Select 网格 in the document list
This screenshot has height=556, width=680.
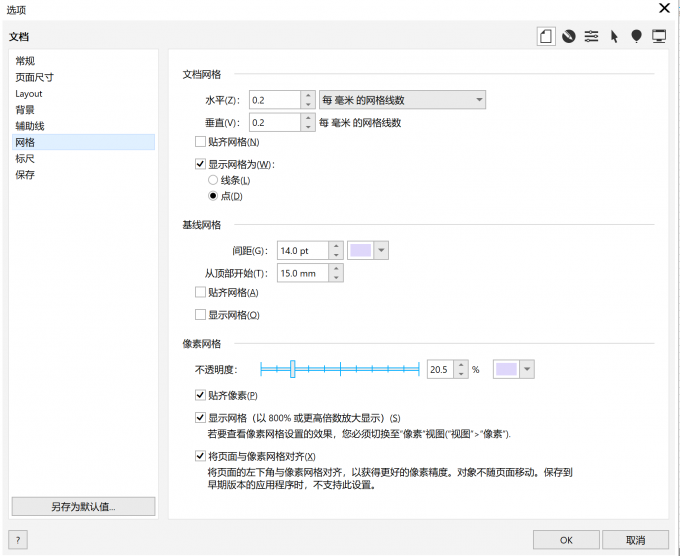click(x=83, y=142)
